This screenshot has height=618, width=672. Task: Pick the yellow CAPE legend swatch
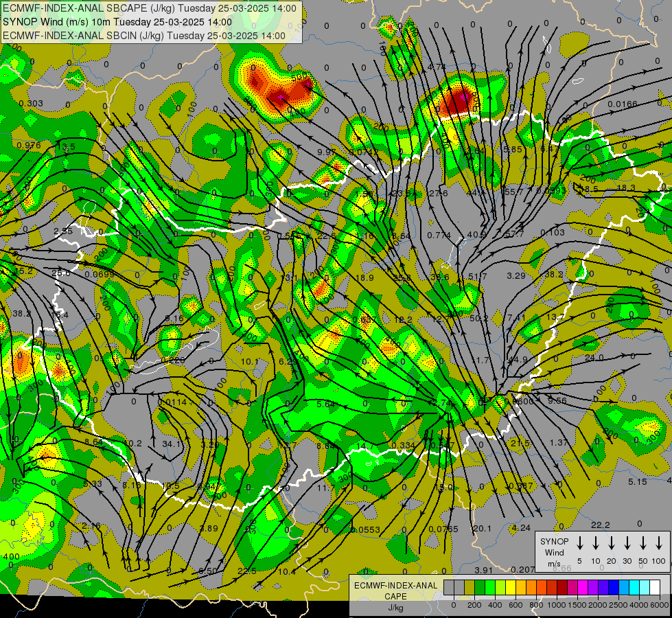point(511,587)
